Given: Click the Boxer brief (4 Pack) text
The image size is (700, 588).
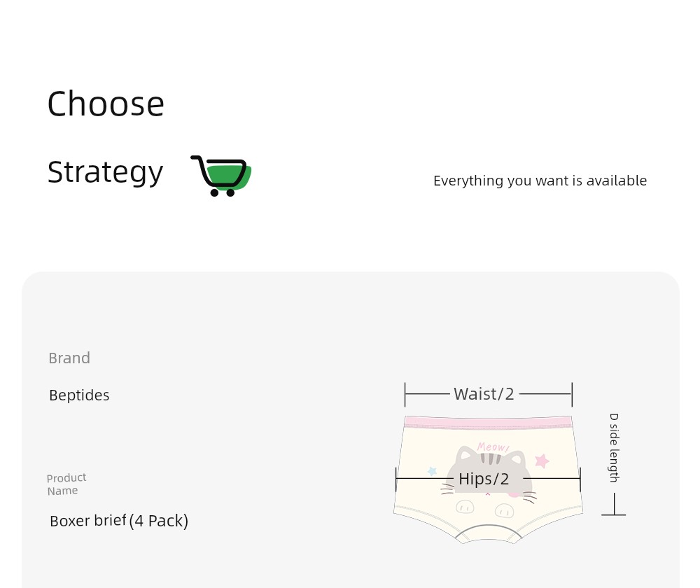Looking at the screenshot, I should tap(119, 521).
